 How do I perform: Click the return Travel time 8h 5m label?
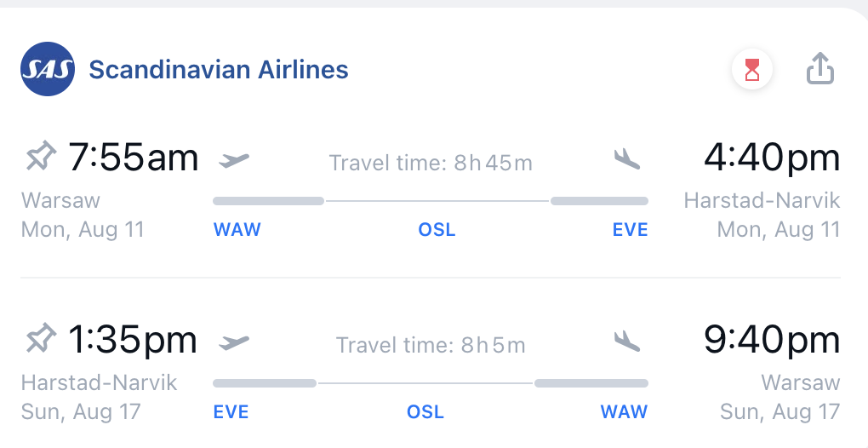pyautogui.click(x=431, y=345)
